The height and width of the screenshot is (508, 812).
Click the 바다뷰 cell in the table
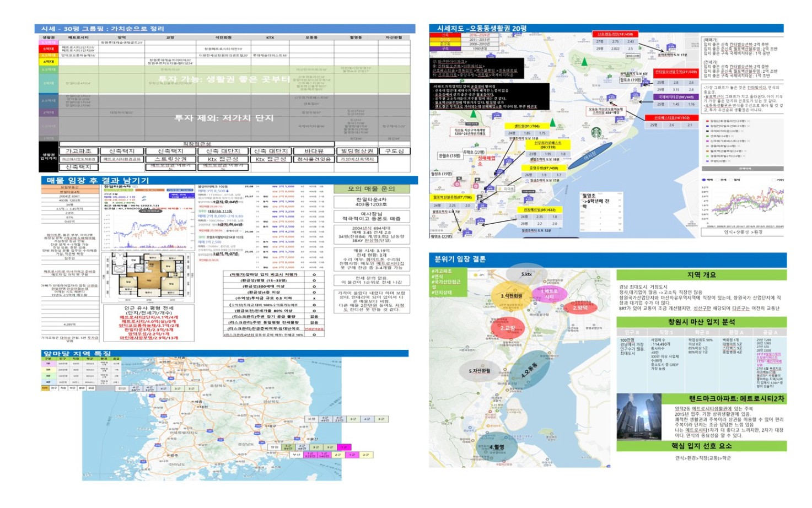[314, 151]
